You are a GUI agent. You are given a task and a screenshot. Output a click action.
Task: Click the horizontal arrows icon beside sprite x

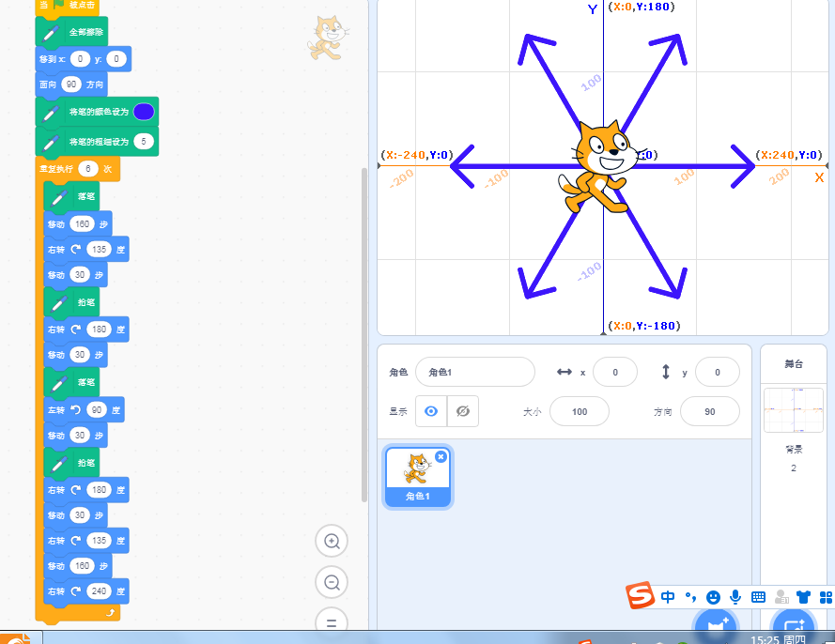pyautogui.click(x=564, y=372)
